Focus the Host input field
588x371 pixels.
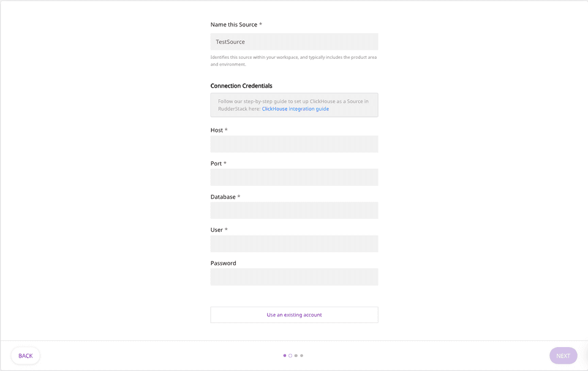click(294, 144)
